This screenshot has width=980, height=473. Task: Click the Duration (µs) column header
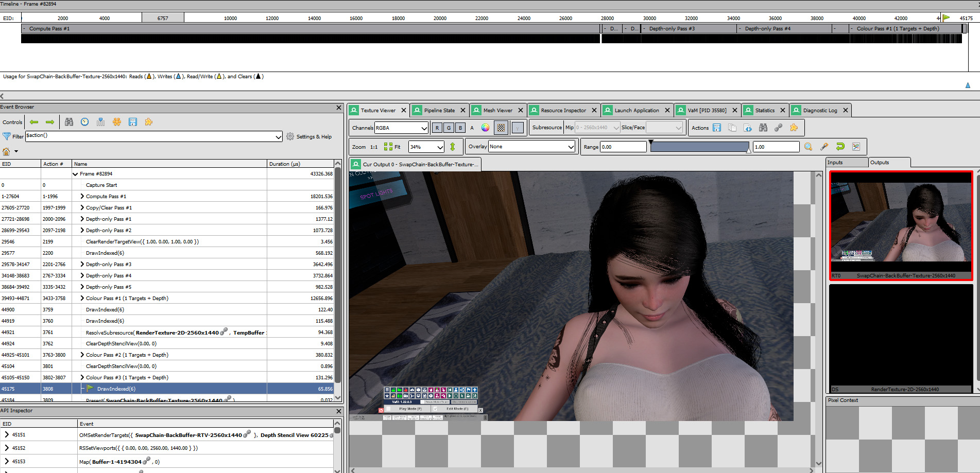point(300,164)
